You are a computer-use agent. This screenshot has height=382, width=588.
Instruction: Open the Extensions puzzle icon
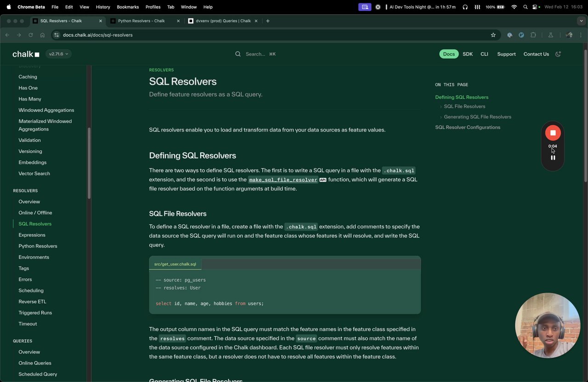(533, 35)
